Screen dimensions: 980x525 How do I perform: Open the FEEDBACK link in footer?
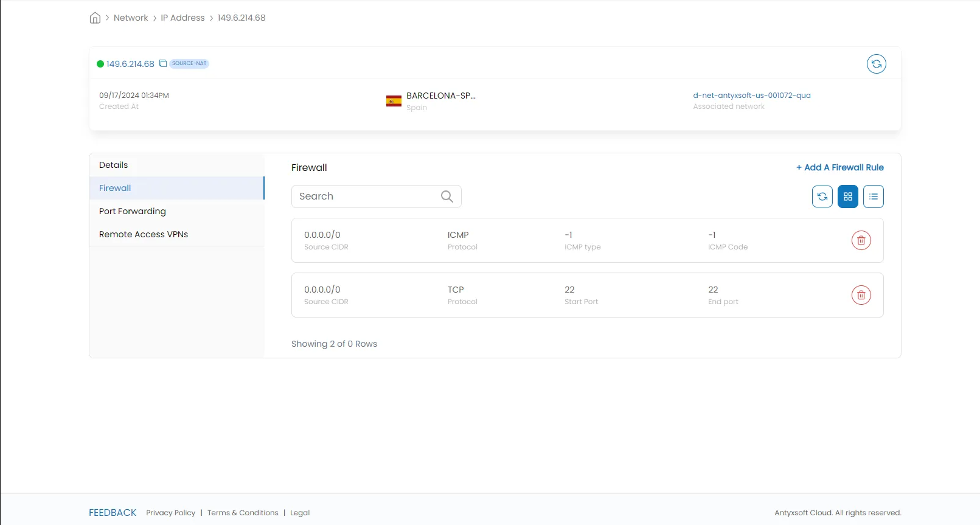pyautogui.click(x=113, y=513)
